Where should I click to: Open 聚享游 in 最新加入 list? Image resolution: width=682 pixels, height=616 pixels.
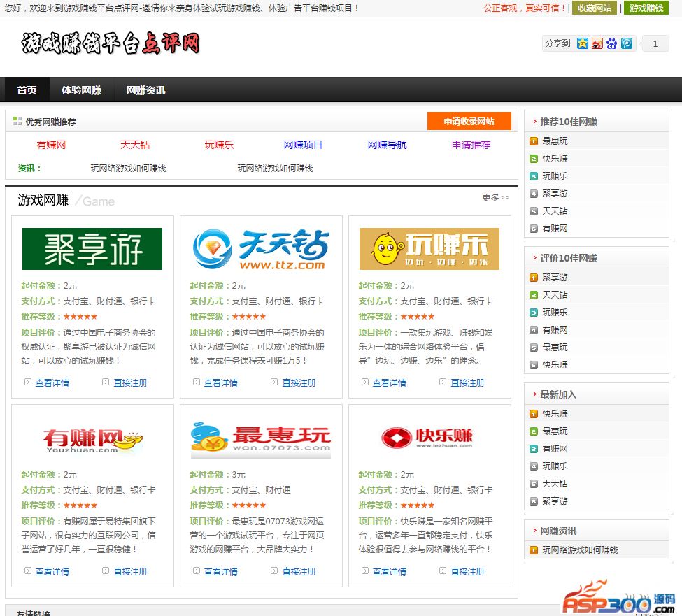(555, 501)
